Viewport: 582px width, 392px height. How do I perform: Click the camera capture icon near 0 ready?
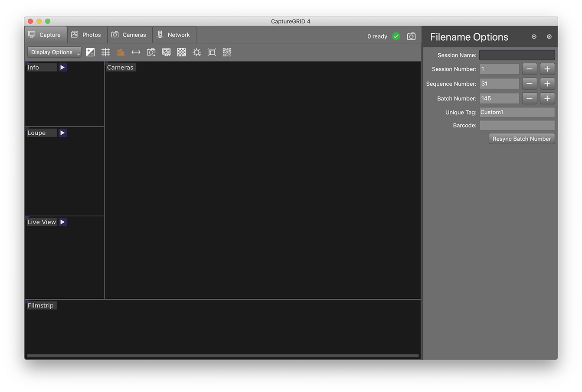pyautogui.click(x=411, y=36)
